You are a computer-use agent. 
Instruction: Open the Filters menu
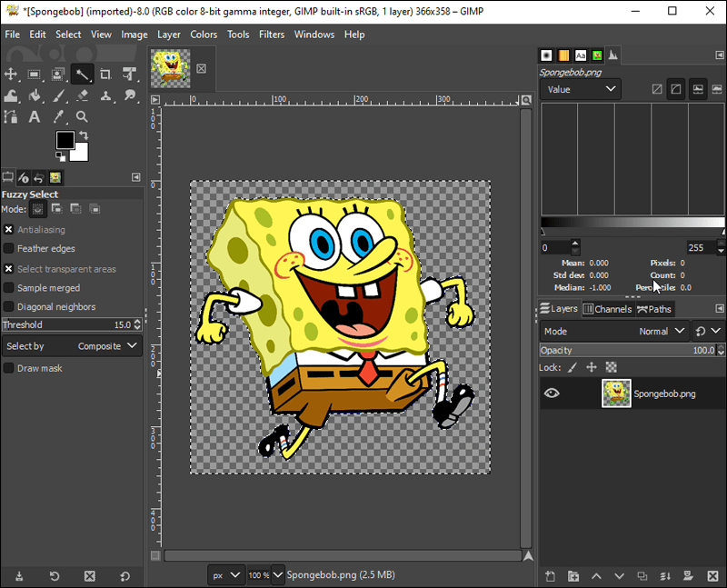click(x=271, y=35)
